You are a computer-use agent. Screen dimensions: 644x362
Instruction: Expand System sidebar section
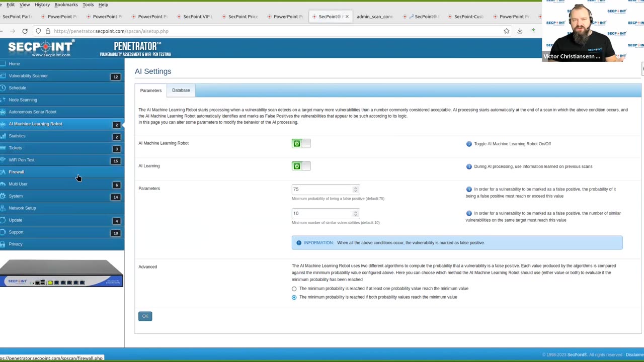tap(62, 197)
